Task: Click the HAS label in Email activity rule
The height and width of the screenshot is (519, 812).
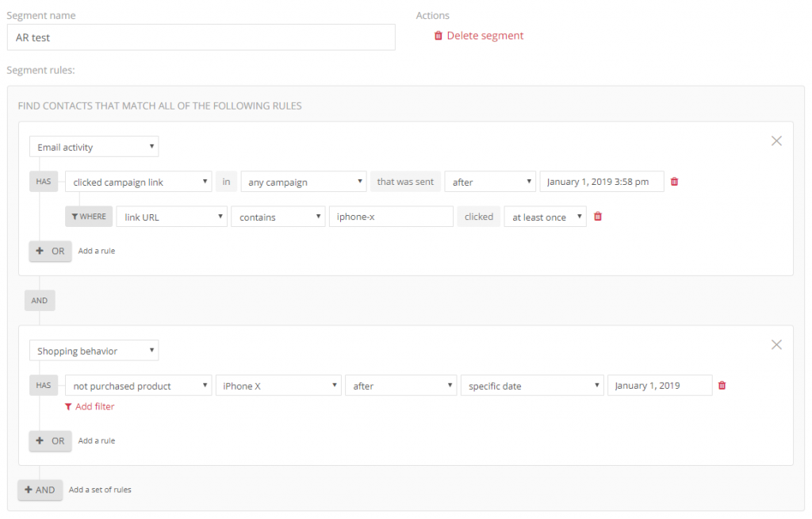Action: (44, 182)
